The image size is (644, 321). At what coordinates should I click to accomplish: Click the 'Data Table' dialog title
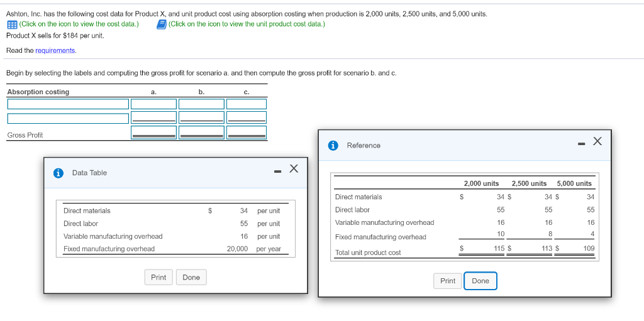[89, 173]
